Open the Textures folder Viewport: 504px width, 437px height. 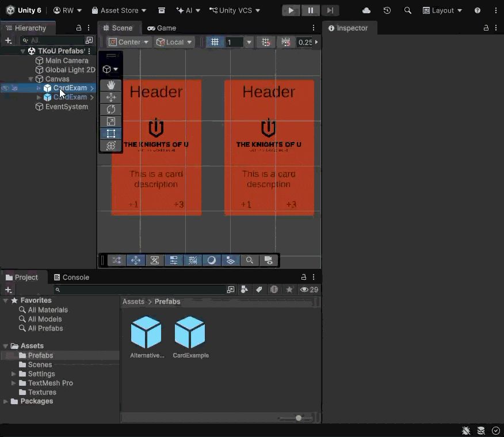42,392
